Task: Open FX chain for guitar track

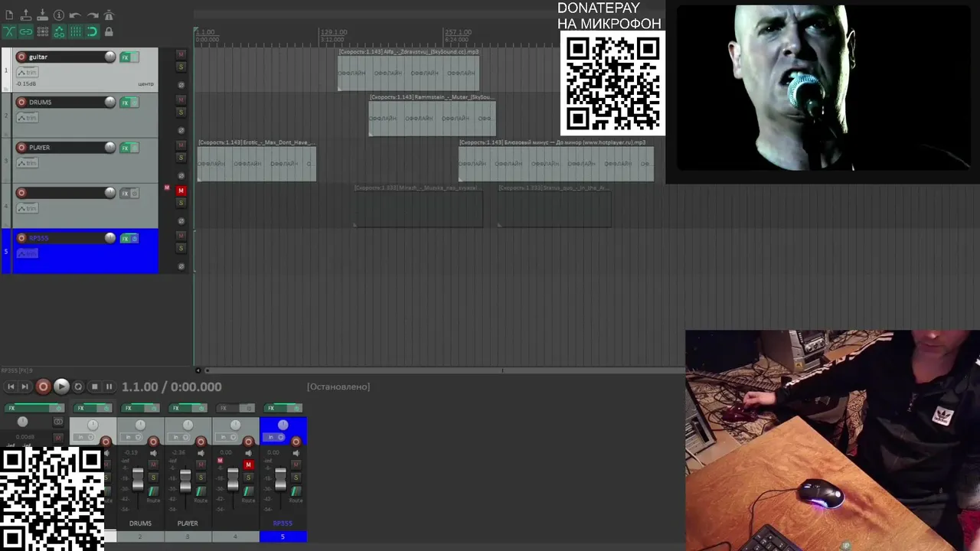Action: pos(125,57)
